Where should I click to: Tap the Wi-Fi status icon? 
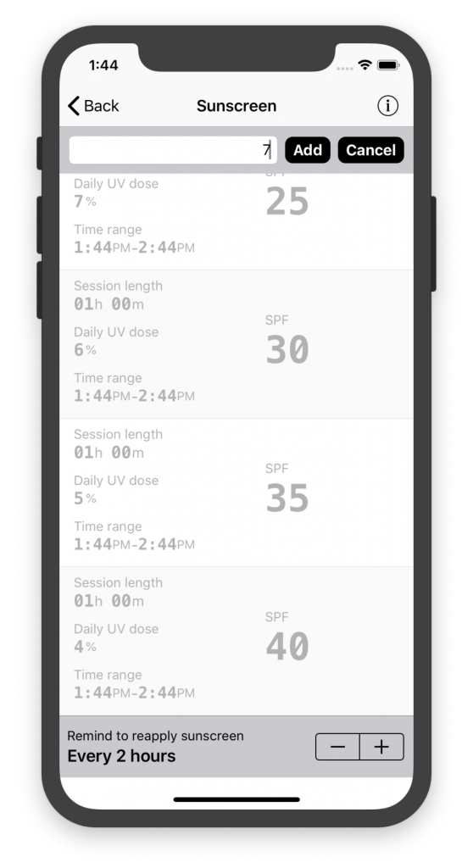[364, 64]
